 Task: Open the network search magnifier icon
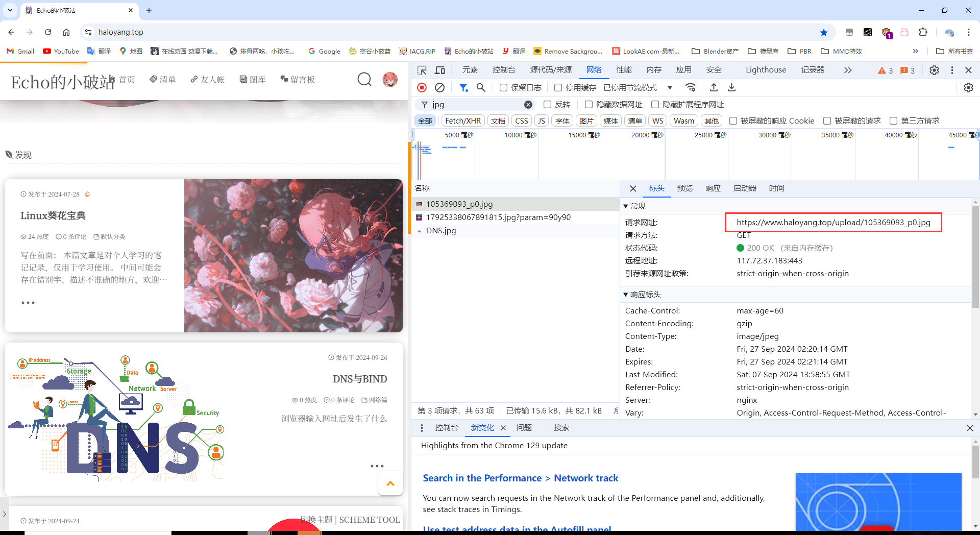pos(481,88)
